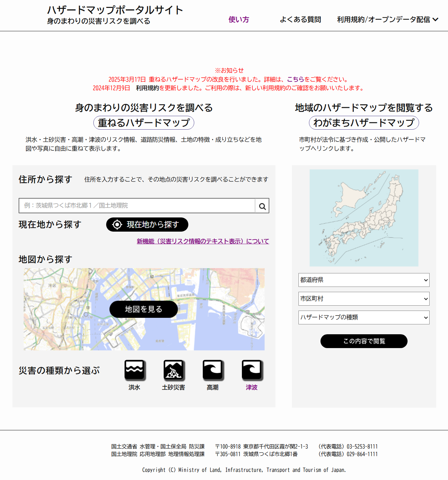Click the 地図を見る button
This screenshot has width=448, height=480.
144,309
